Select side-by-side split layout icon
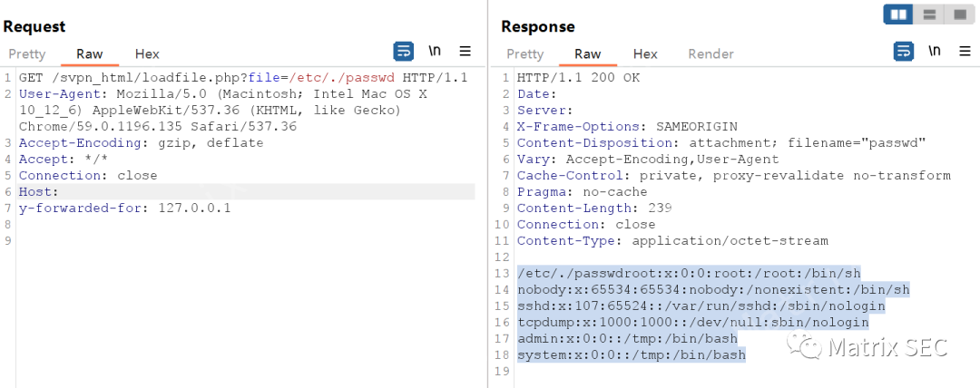The image size is (980, 388). point(898,14)
